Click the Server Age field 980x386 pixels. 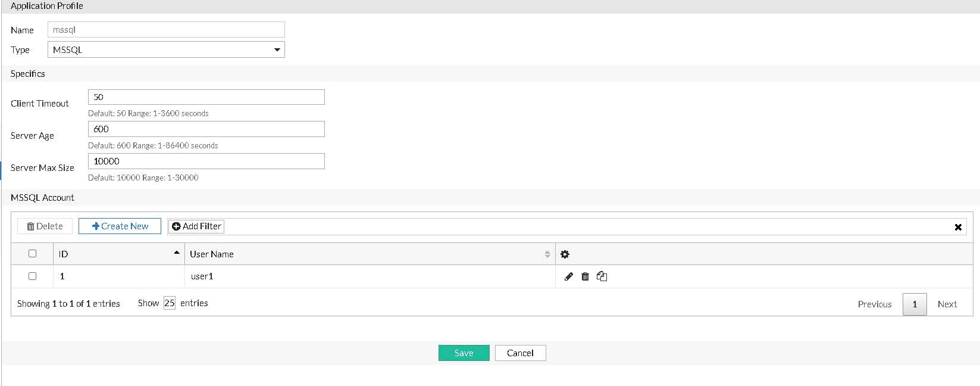pyautogui.click(x=206, y=129)
